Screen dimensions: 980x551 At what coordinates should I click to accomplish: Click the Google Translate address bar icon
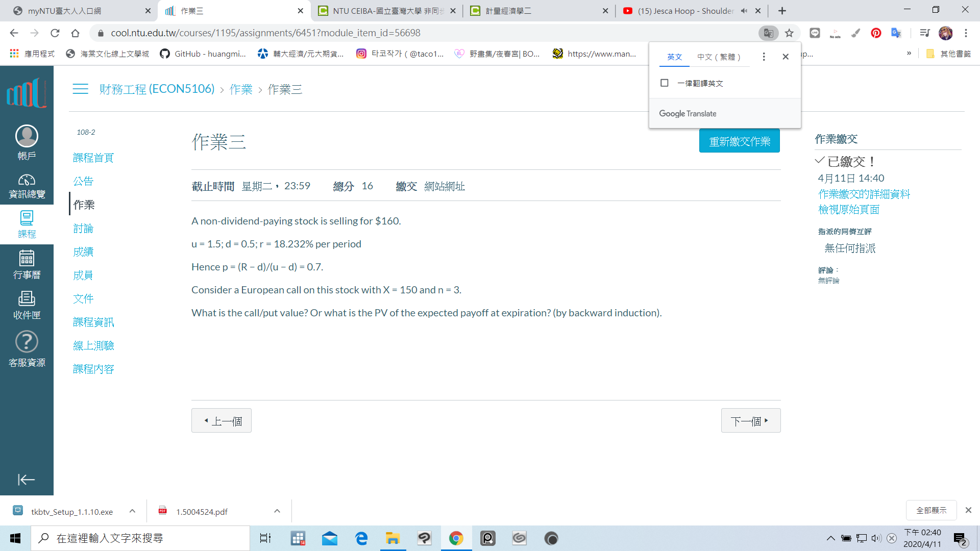(x=768, y=33)
